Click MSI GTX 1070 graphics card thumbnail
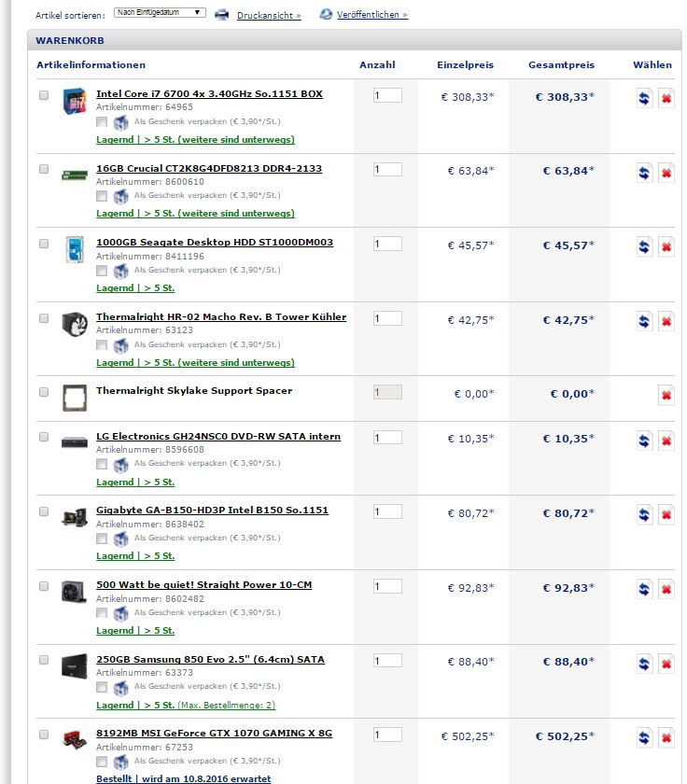687x784 pixels. [x=75, y=739]
